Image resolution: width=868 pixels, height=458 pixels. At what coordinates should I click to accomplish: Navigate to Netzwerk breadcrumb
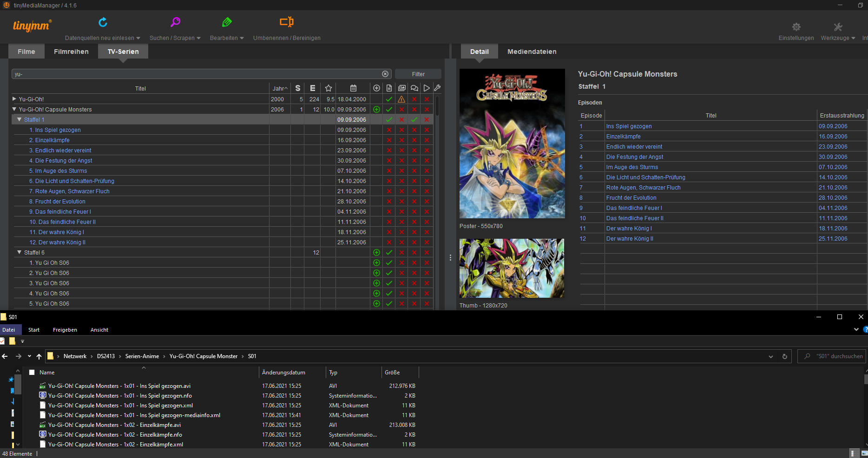pyautogui.click(x=75, y=356)
